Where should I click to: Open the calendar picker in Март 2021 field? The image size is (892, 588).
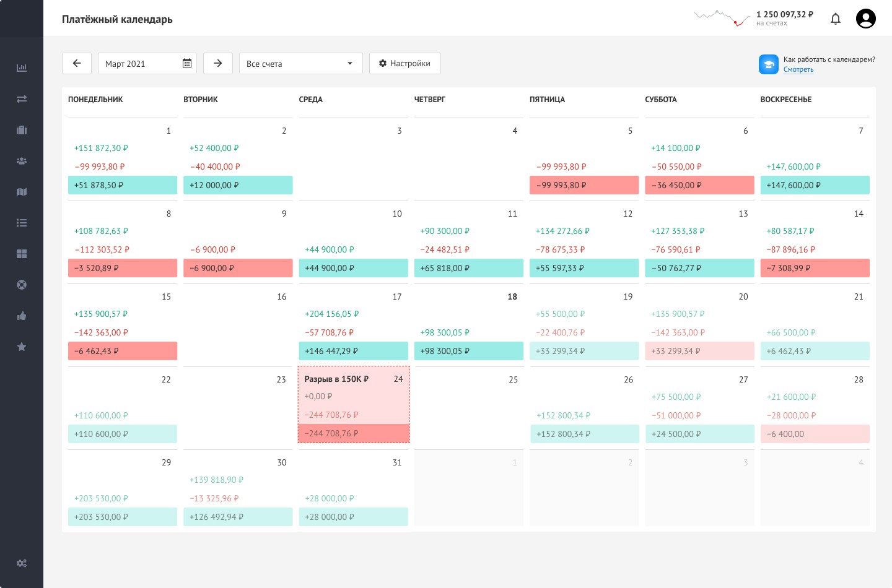point(187,64)
